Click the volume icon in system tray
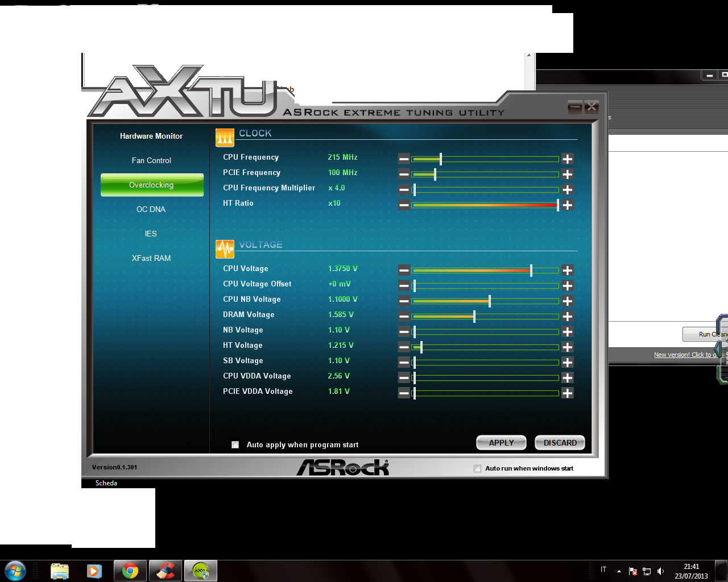The image size is (728, 582). point(660,571)
